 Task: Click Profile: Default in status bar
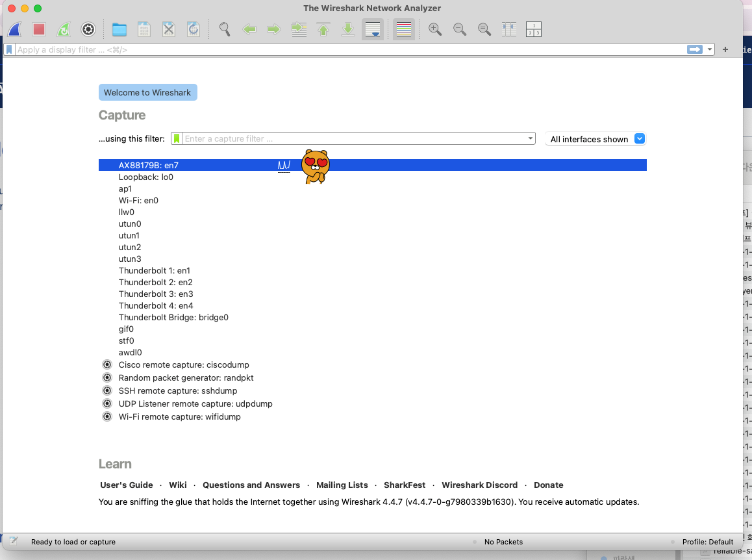708,542
